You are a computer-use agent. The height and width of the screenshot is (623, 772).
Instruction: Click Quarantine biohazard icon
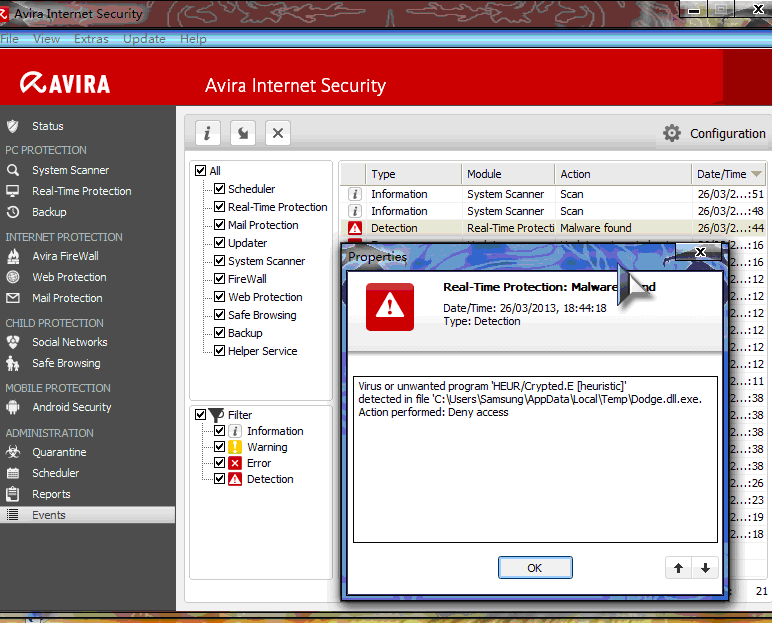coord(13,452)
